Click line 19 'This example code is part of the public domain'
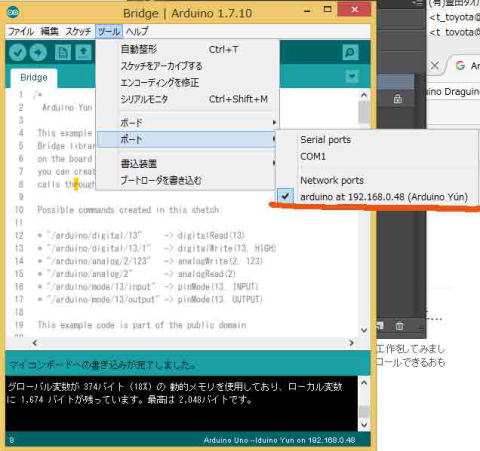This screenshot has height=451, width=480. pos(142,325)
